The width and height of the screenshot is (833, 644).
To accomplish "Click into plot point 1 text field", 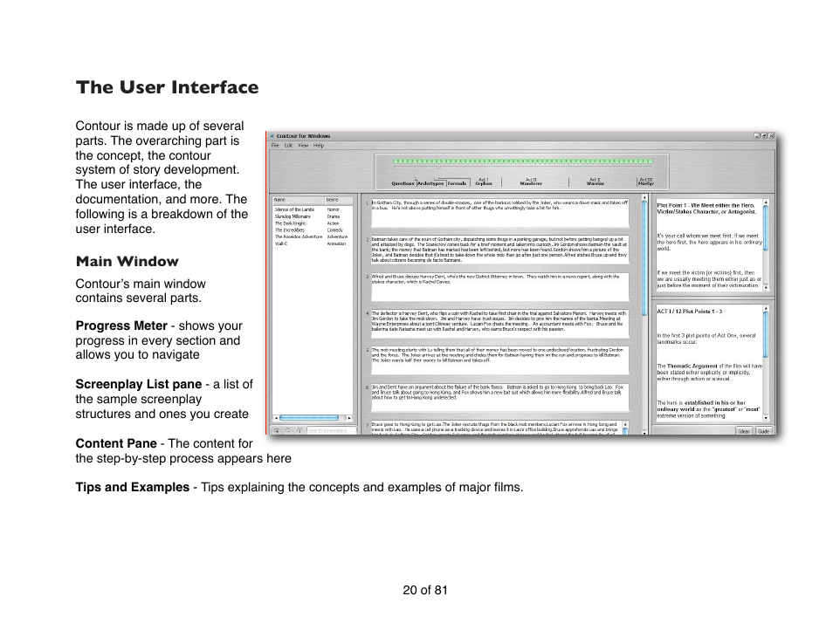I will pos(500,213).
